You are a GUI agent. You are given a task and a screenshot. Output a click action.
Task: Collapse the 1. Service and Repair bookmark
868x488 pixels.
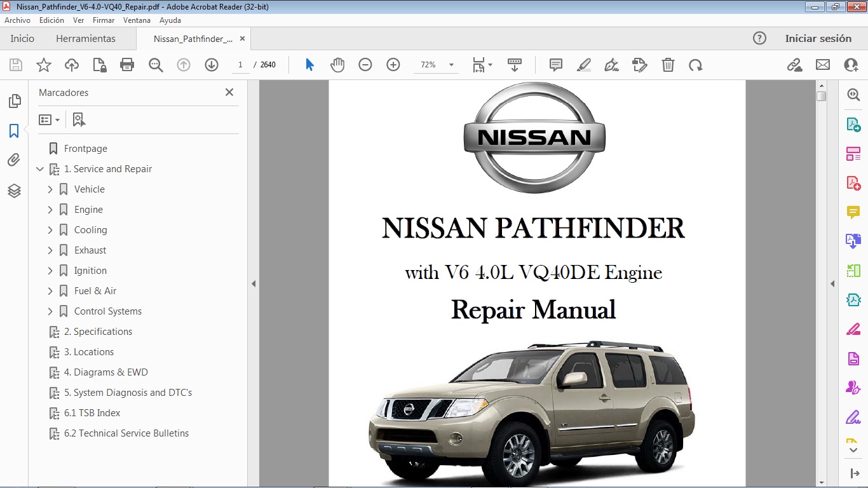click(40, 169)
